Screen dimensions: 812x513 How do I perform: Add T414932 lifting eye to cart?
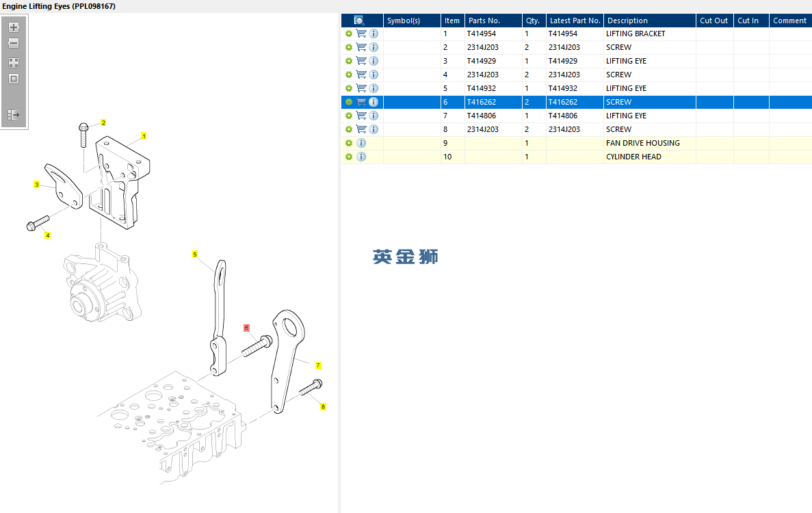pyautogui.click(x=361, y=88)
